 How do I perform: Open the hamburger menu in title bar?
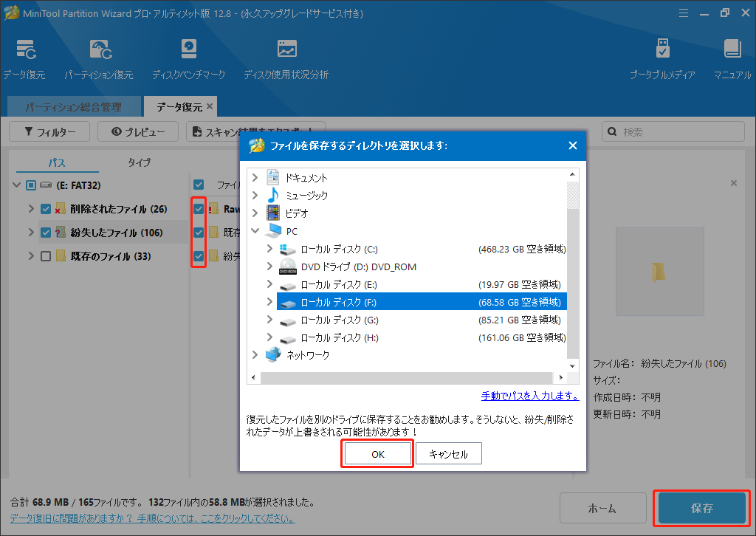point(684,13)
